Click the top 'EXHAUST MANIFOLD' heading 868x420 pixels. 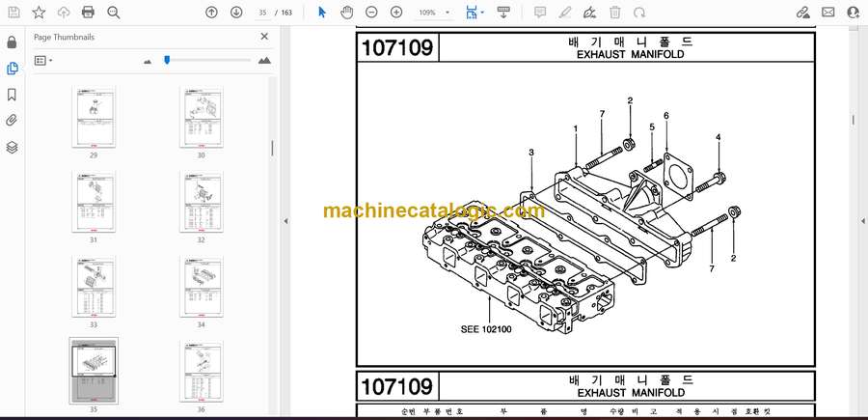coord(630,54)
